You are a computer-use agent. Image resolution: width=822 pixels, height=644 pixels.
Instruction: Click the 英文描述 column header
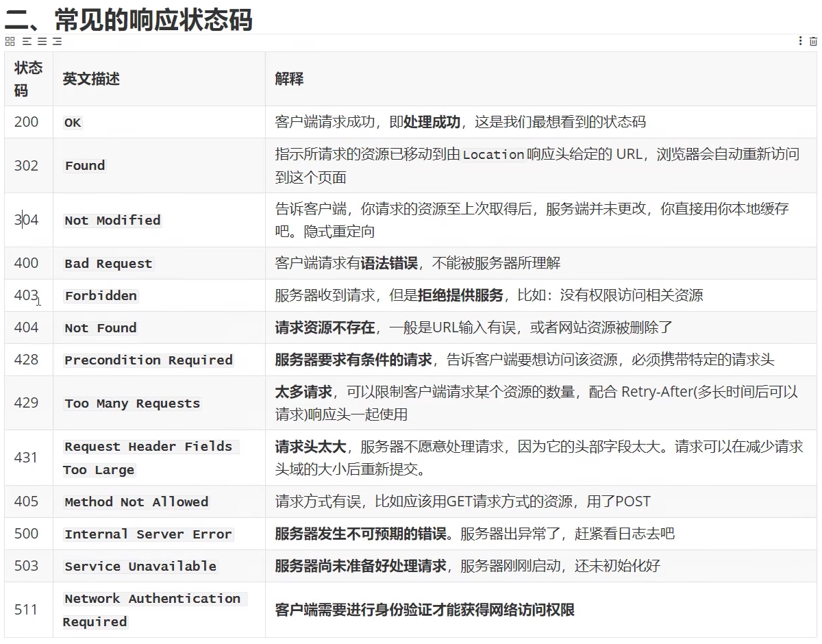click(91, 79)
